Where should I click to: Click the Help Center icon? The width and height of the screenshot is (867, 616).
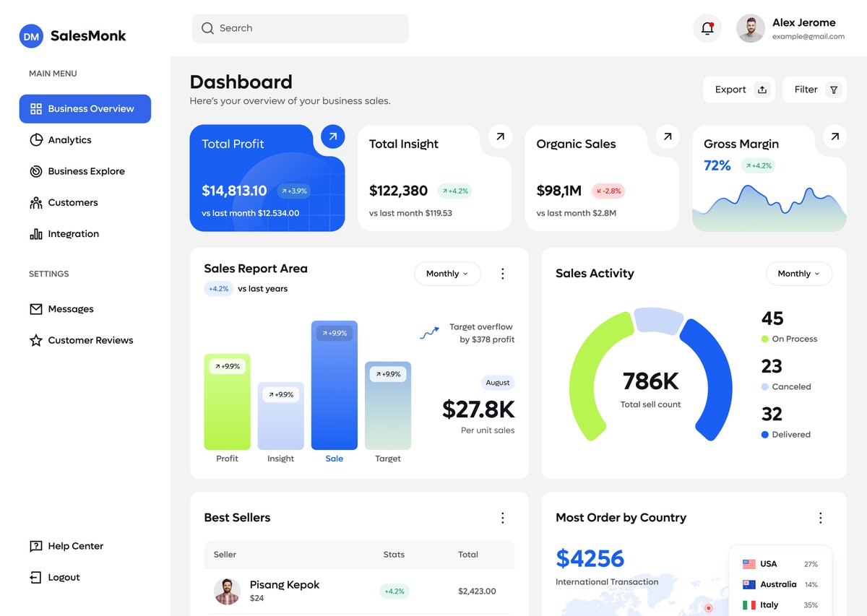click(x=36, y=546)
